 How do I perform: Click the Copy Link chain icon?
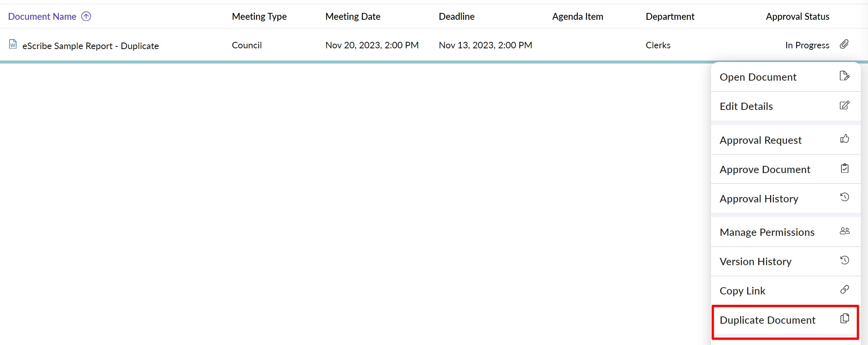click(844, 289)
